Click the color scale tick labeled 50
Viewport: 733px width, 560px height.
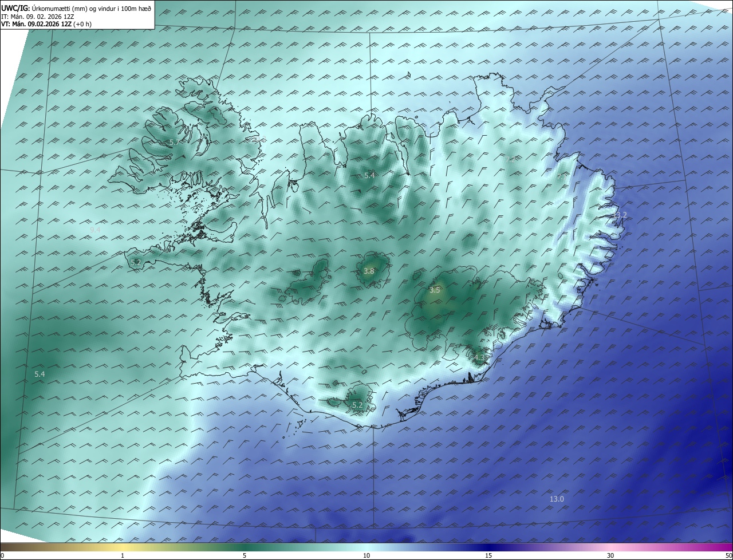tap(728, 555)
